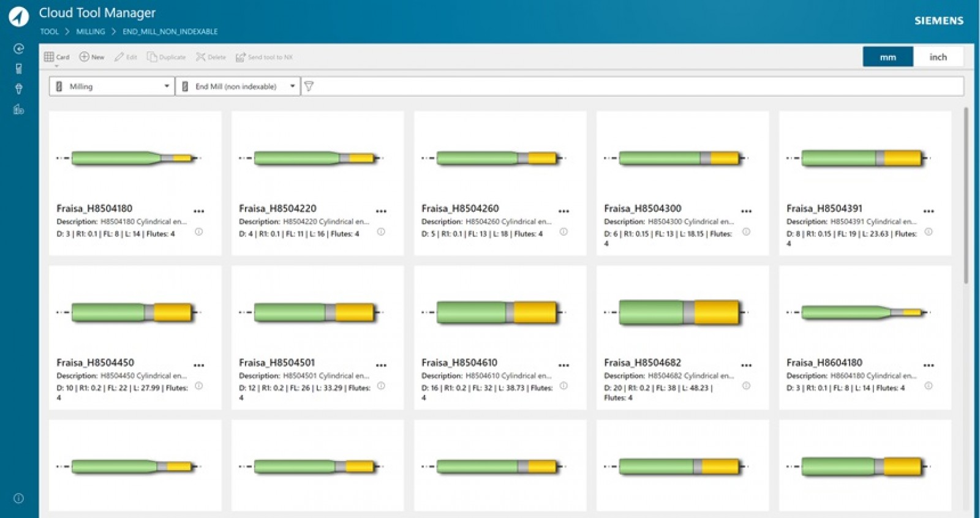Click the Delete icon in toolbar
This screenshot has height=518, width=980.
pos(200,57)
